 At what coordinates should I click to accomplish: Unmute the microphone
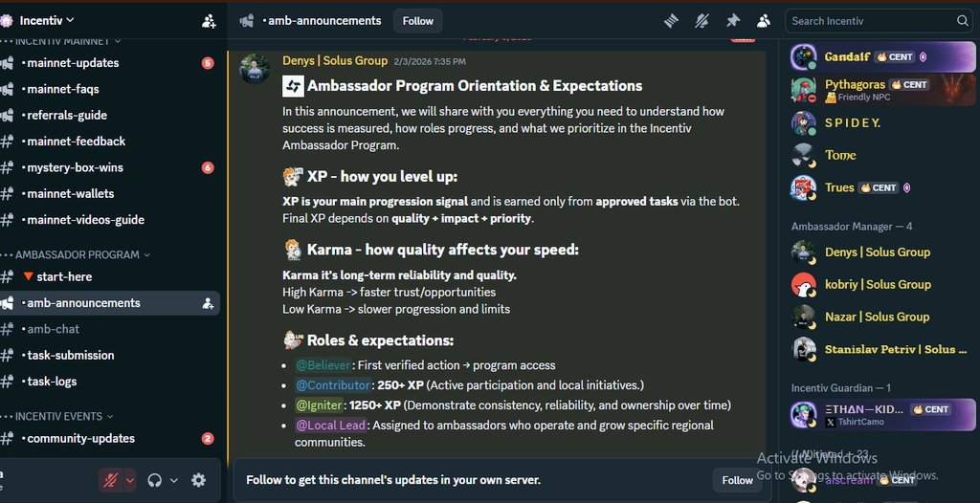[x=111, y=480]
